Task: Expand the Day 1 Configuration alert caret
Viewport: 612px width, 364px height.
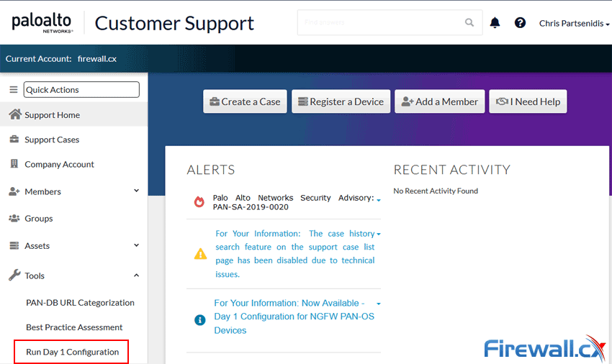Action: (x=379, y=304)
